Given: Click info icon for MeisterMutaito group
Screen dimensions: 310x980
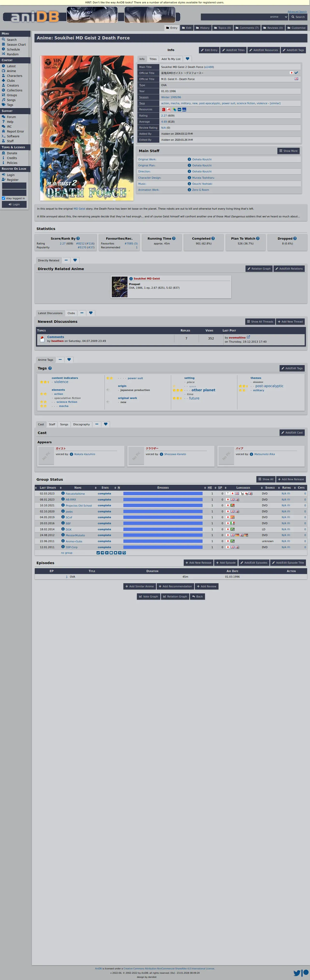Looking at the screenshot, I should coord(63,535).
